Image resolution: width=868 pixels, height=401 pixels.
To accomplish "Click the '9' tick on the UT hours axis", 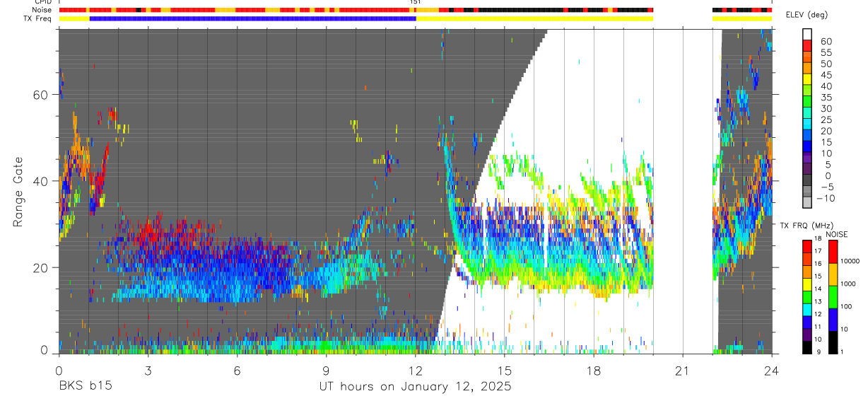I will (x=326, y=370).
